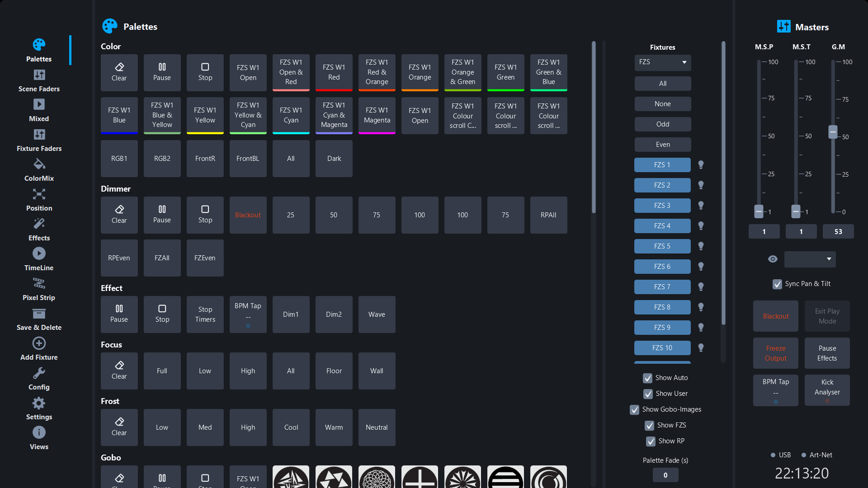Open the Pixel Strip icon
This screenshot has width=868, height=488.
tap(39, 283)
